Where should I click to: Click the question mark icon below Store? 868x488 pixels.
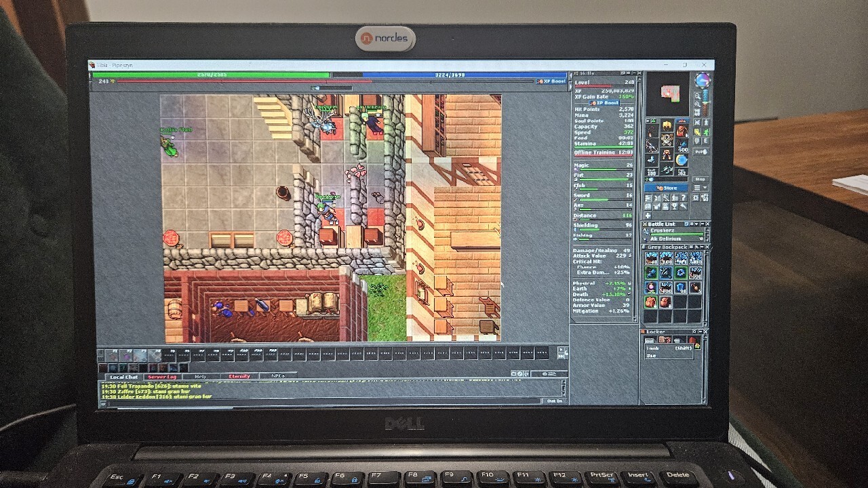[683, 198]
